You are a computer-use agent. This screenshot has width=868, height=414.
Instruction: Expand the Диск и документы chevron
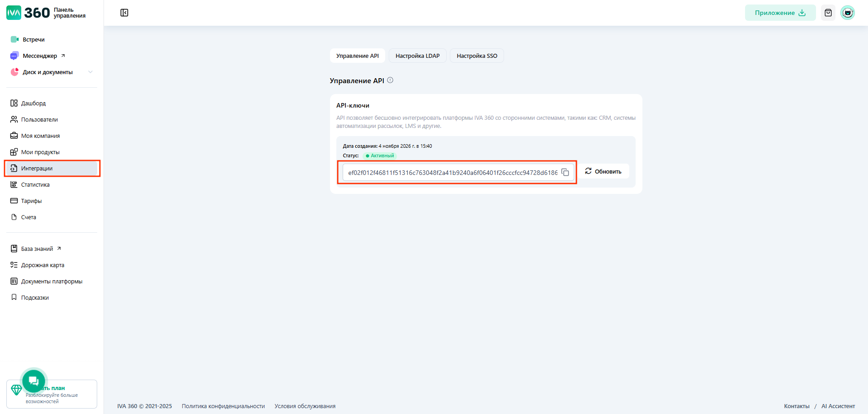90,72
